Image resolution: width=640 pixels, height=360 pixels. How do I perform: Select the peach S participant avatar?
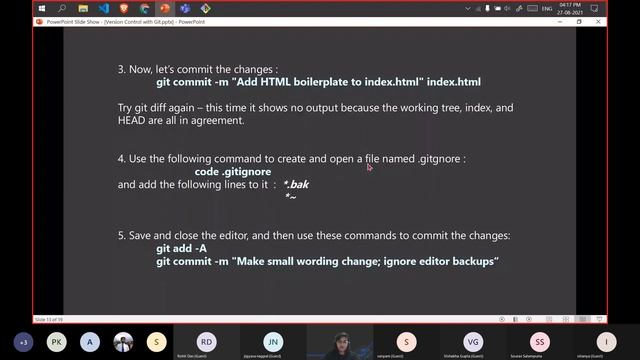pos(407,342)
